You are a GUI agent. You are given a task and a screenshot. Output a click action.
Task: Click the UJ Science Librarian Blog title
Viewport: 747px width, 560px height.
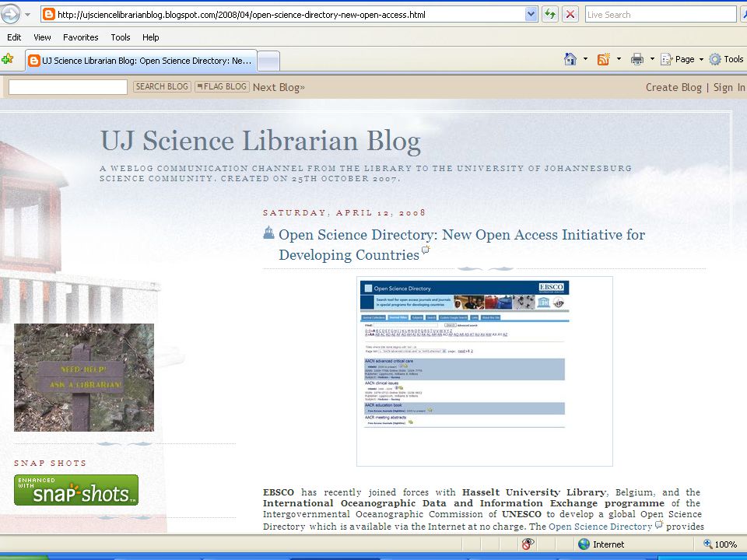pyautogui.click(x=260, y=141)
